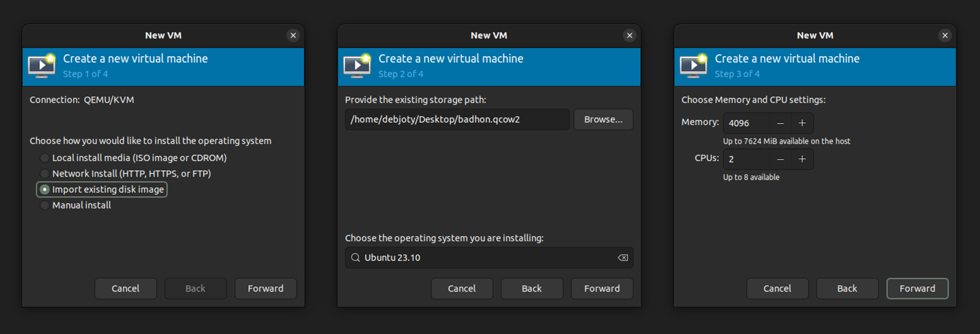
Task: Click the VM monitor icon in Step 3 header
Action: pos(693,66)
